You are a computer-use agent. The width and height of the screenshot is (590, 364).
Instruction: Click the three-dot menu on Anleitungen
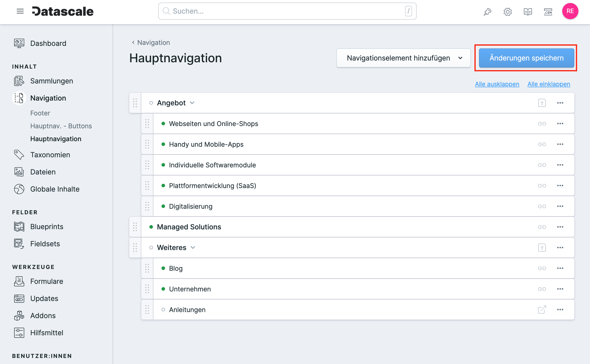pos(560,310)
